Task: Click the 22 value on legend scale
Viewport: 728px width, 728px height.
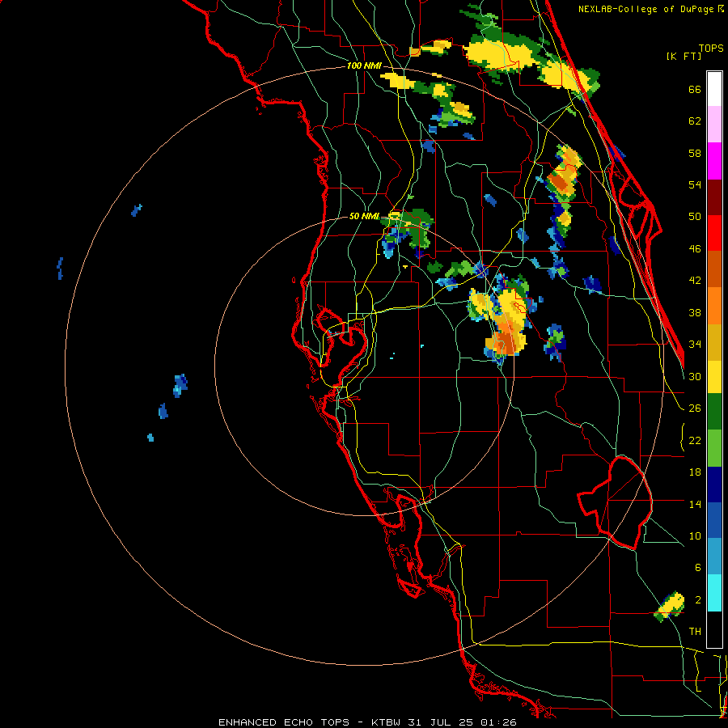Action: pos(695,440)
